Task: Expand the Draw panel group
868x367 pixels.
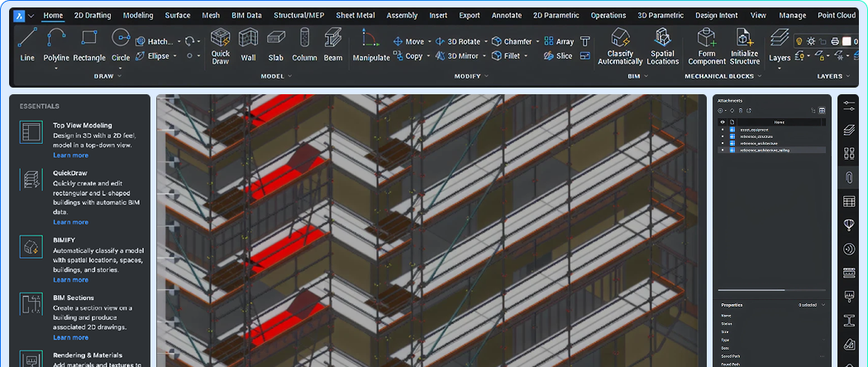Action: 120,76
